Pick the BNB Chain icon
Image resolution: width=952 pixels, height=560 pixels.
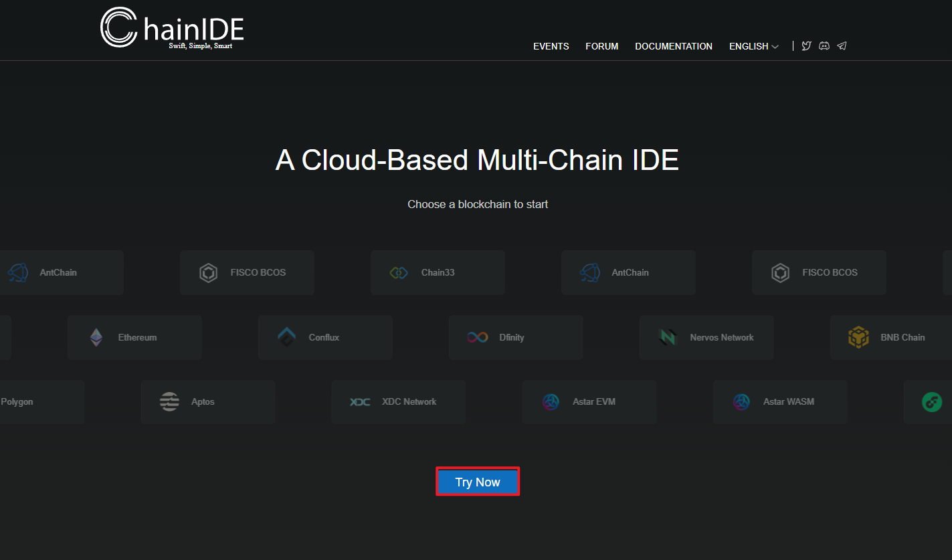click(858, 338)
